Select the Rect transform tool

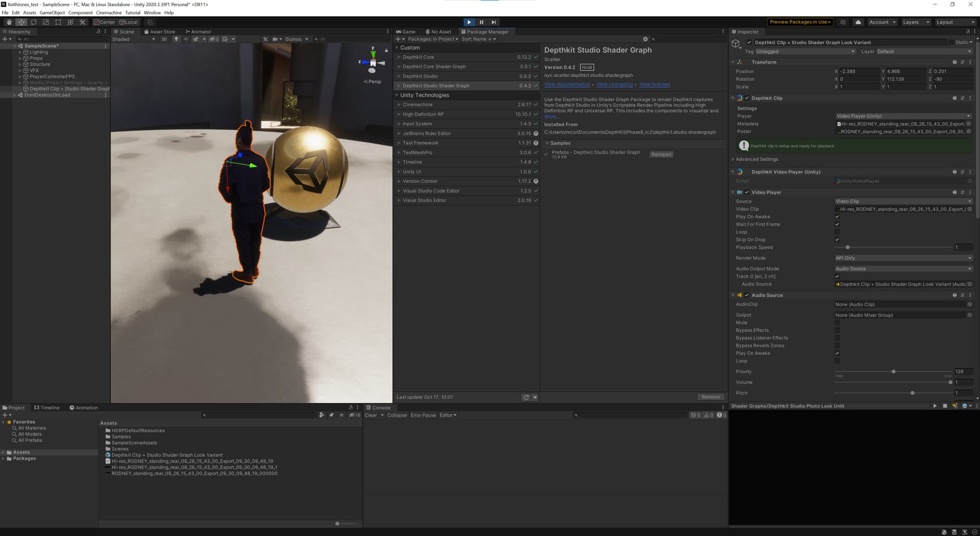(x=58, y=22)
